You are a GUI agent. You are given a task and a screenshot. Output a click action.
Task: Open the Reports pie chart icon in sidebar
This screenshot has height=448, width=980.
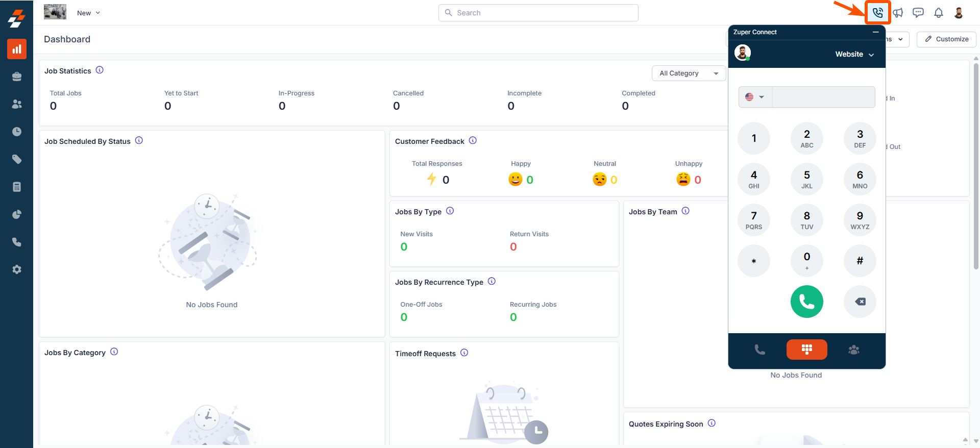click(x=17, y=214)
